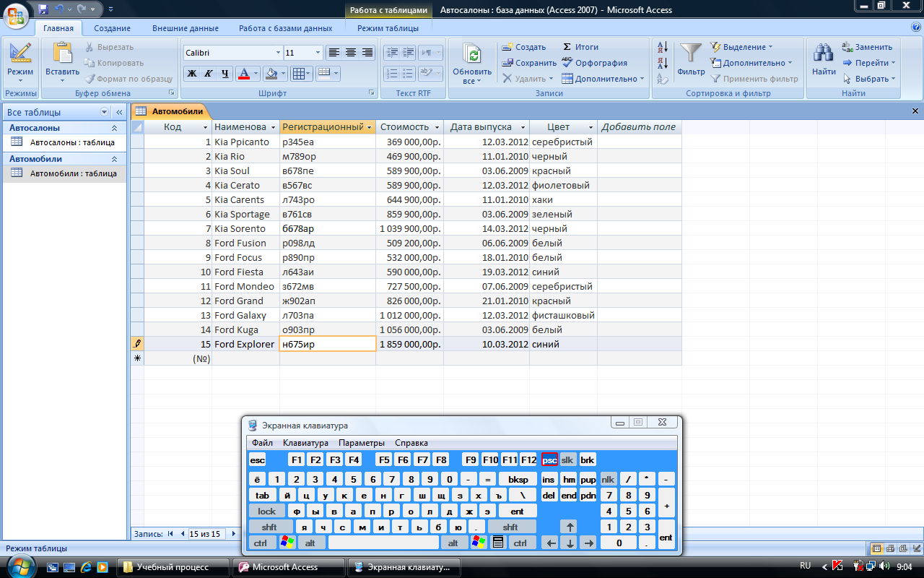
Task: Click Сохранить record button
Action: tap(529, 63)
